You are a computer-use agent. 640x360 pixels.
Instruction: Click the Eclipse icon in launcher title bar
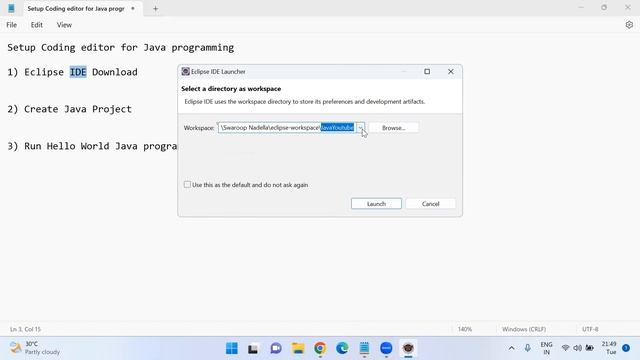coord(185,71)
